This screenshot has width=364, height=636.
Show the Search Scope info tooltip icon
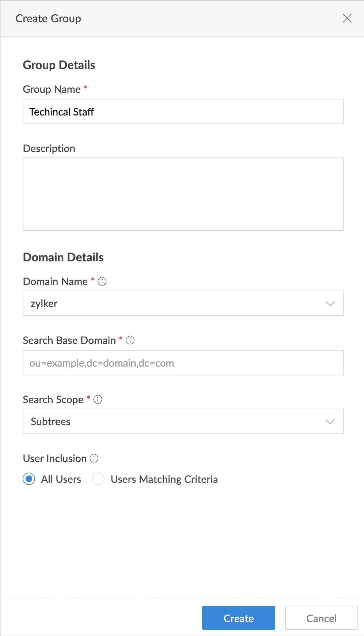click(98, 400)
